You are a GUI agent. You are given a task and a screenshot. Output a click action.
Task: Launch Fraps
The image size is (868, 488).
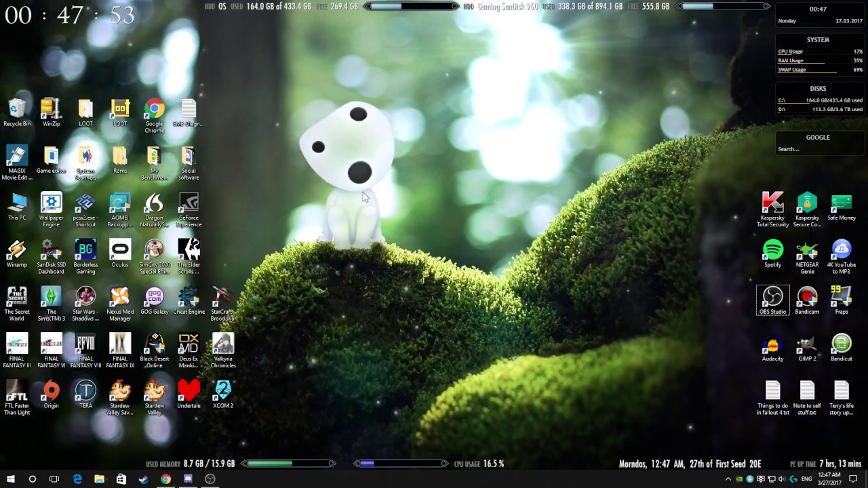842,300
